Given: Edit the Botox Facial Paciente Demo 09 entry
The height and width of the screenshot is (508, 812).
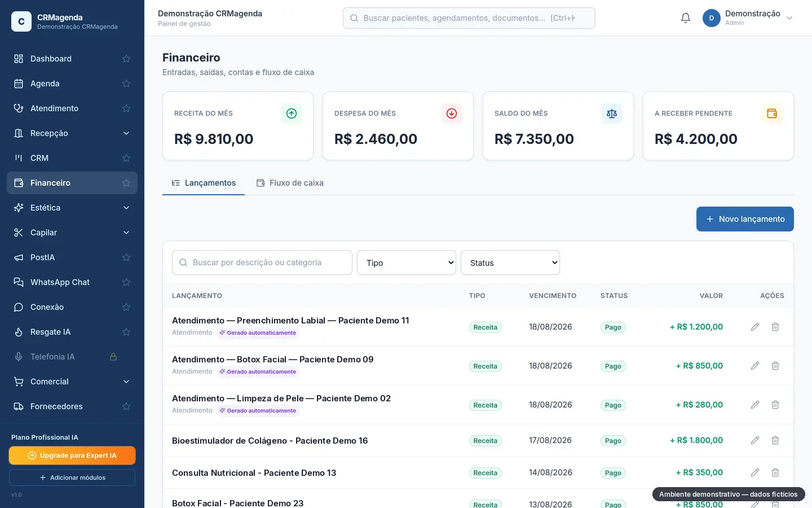Looking at the screenshot, I should pos(755,366).
